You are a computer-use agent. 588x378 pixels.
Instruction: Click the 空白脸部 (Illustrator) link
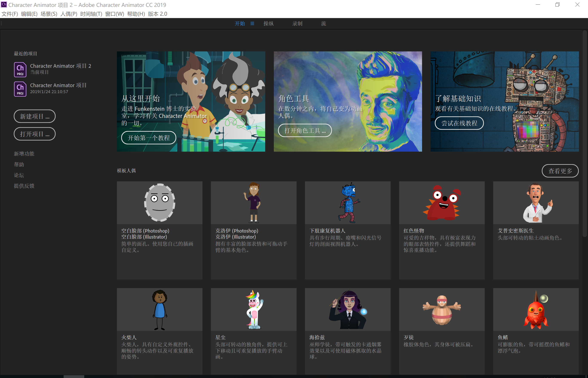144,237
